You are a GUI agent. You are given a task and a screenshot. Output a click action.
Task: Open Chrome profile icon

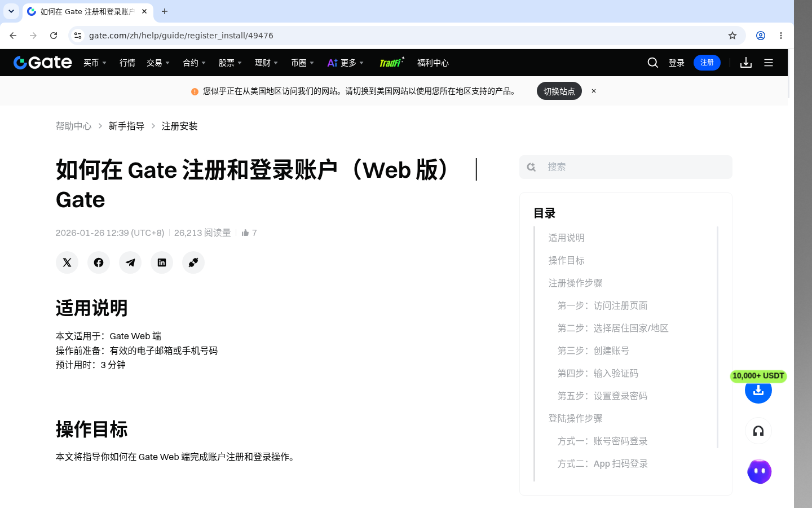761,36
